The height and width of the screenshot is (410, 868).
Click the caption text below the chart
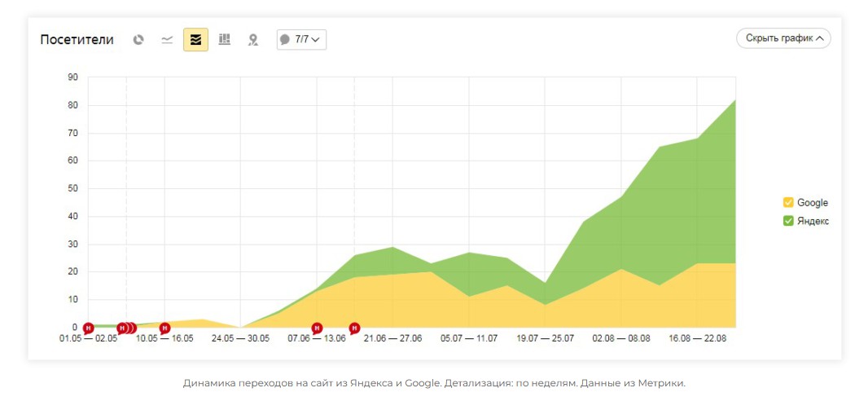point(434,383)
